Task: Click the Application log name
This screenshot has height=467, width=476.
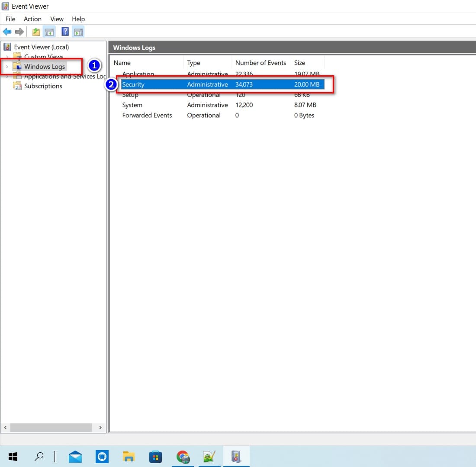Action: [x=138, y=74]
